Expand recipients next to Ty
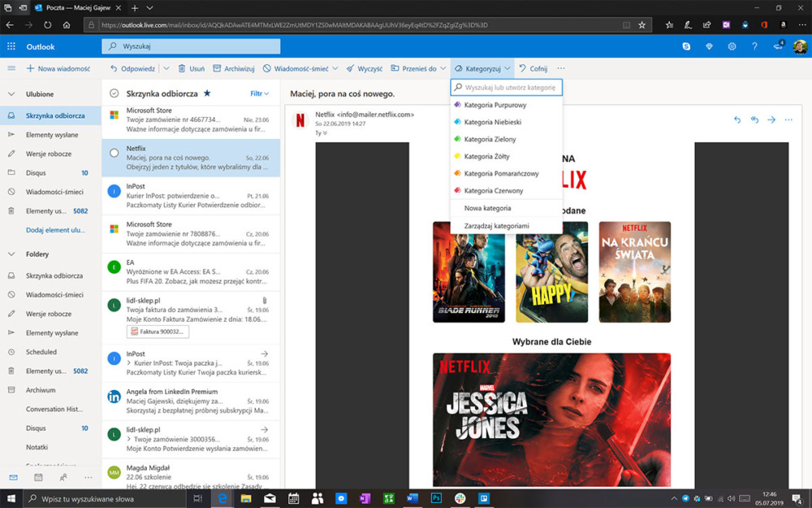Screen dimensions: 812x508 [x=325, y=133]
